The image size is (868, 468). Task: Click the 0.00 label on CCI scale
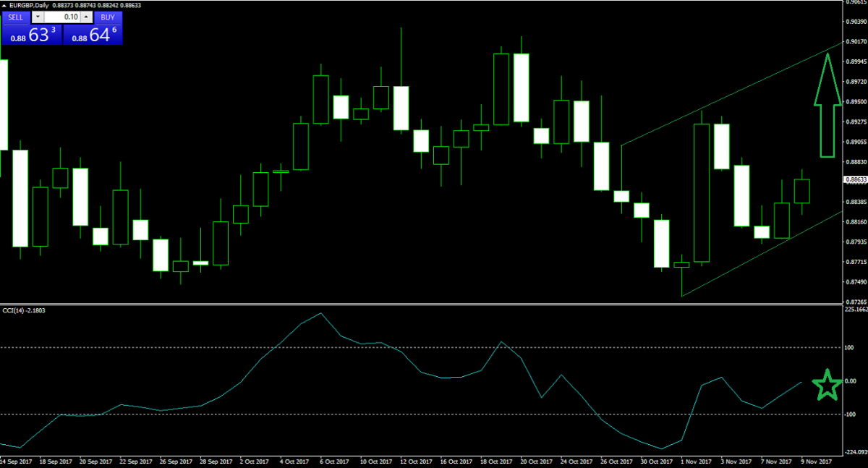pos(851,381)
